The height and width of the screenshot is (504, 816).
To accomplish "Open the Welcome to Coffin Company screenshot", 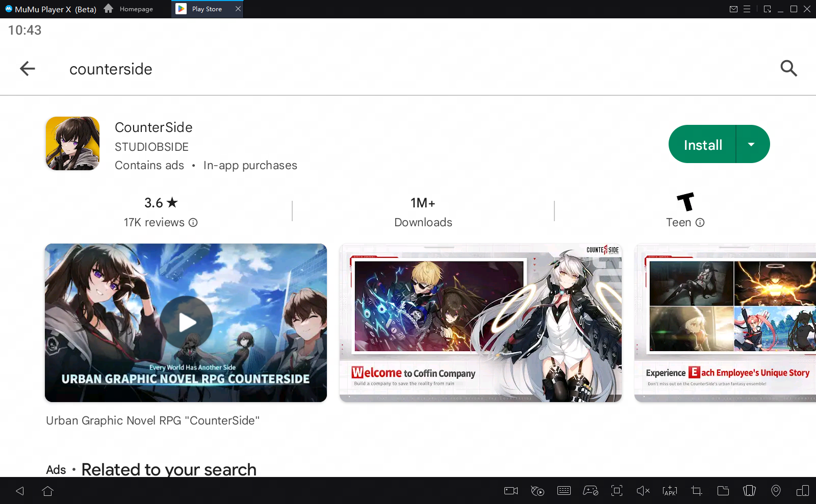I will pyautogui.click(x=480, y=323).
